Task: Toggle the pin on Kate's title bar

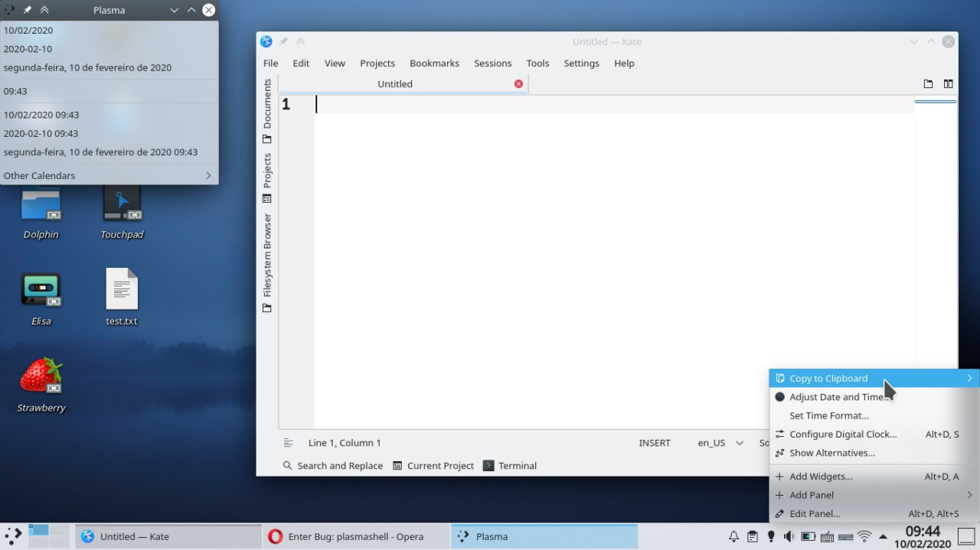Action: 284,42
